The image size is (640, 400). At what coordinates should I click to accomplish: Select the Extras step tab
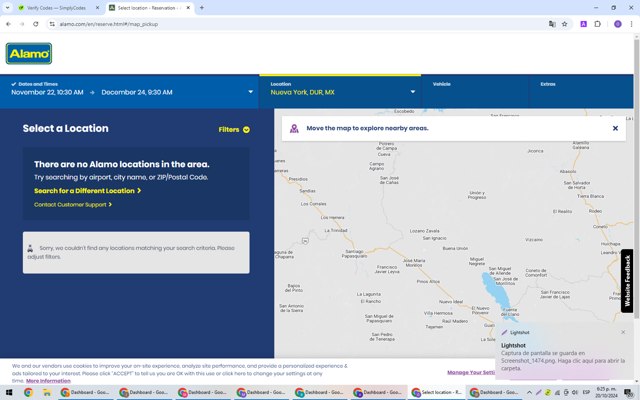[581, 92]
